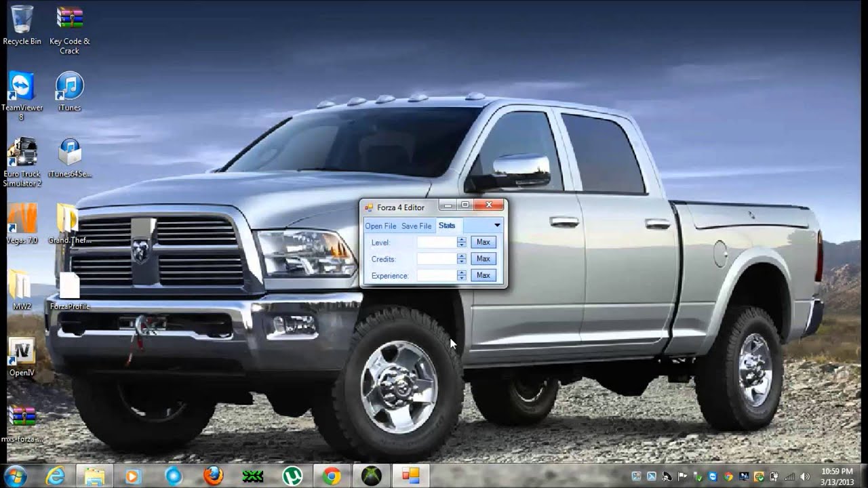The image size is (868, 488).
Task: Click the Max button for Credits
Action: point(483,259)
